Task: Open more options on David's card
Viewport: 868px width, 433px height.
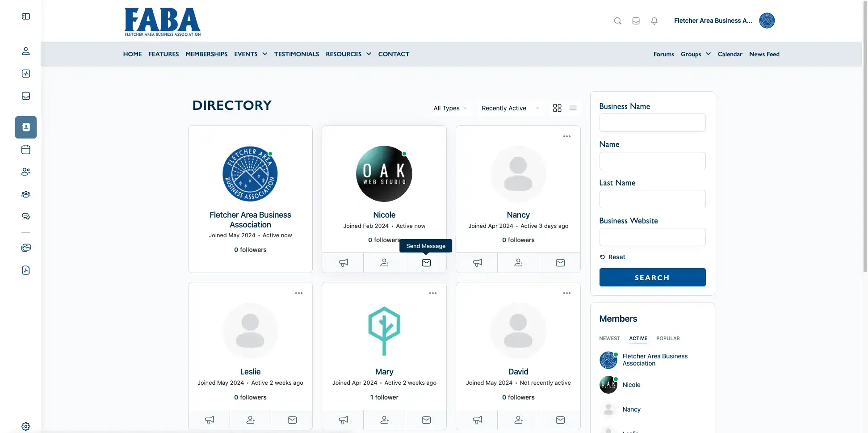Action: point(567,293)
